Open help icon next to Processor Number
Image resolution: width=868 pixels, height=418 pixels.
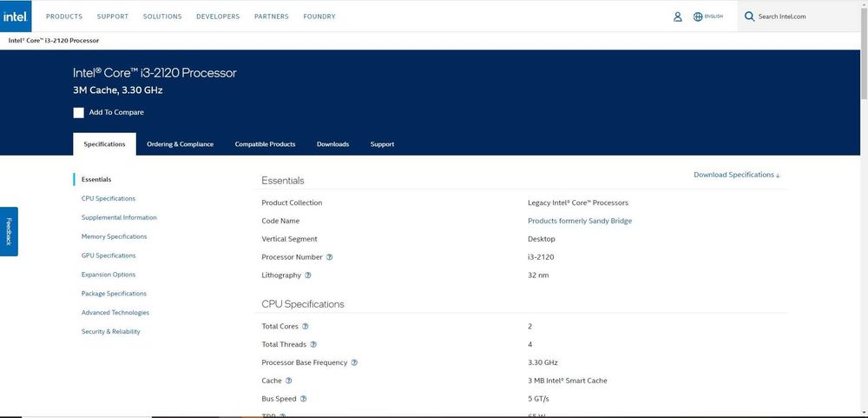click(x=329, y=257)
